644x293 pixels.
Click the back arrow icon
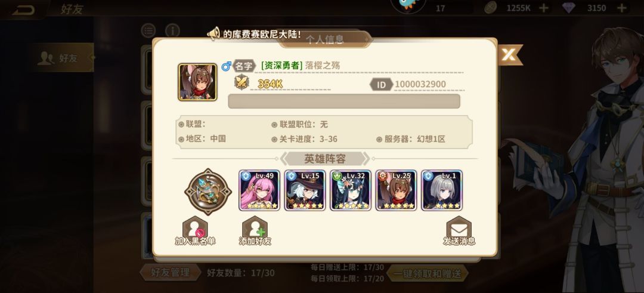coord(23,9)
